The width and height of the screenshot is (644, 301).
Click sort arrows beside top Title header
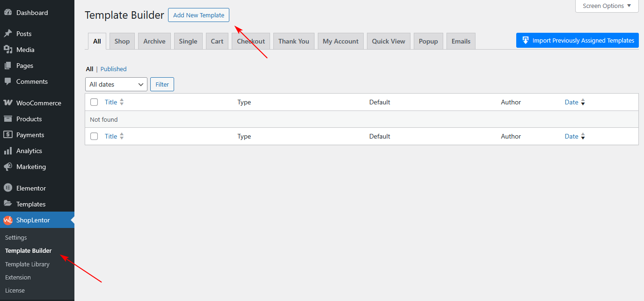coord(122,102)
